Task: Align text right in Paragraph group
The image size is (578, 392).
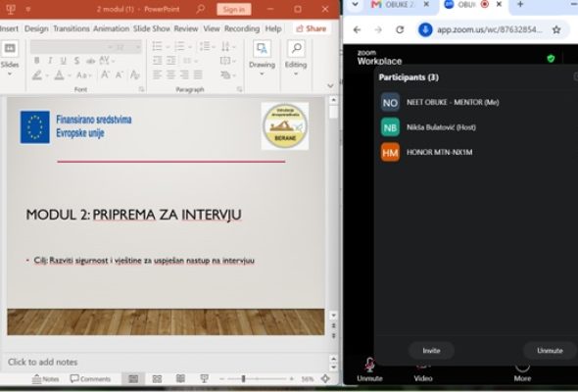Action: click(x=184, y=75)
